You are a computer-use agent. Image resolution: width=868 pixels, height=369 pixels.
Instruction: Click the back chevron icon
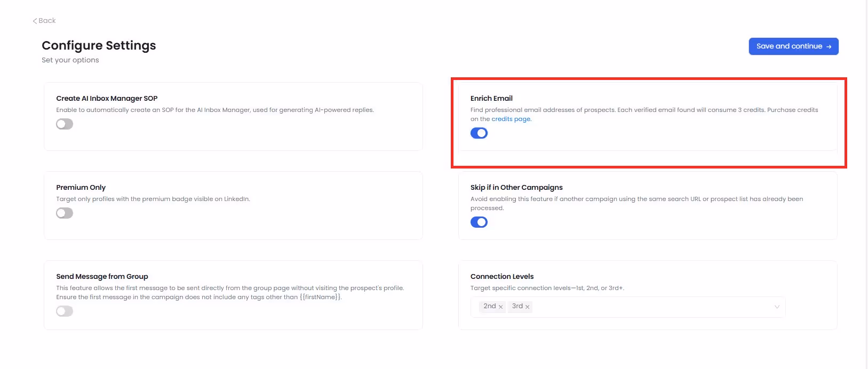(x=35, y=20)
